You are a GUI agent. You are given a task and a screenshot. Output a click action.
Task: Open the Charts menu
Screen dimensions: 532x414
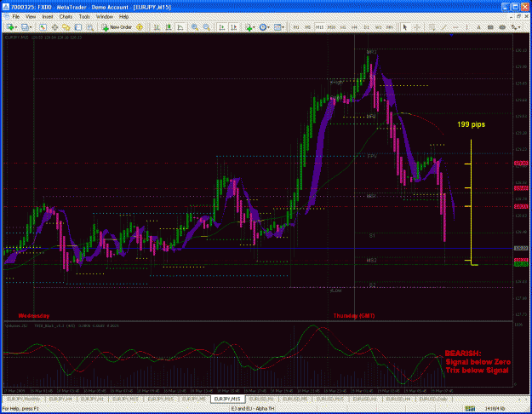(x=66, y=17)
